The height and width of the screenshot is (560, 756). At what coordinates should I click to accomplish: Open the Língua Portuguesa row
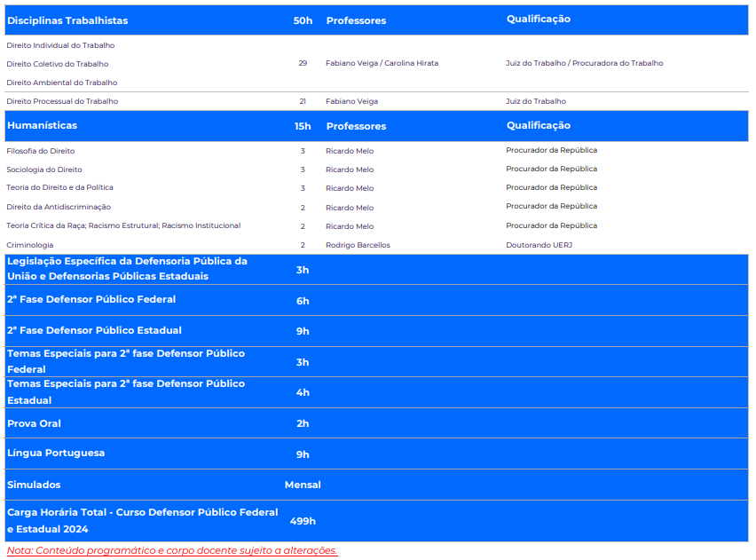[56, 454]
